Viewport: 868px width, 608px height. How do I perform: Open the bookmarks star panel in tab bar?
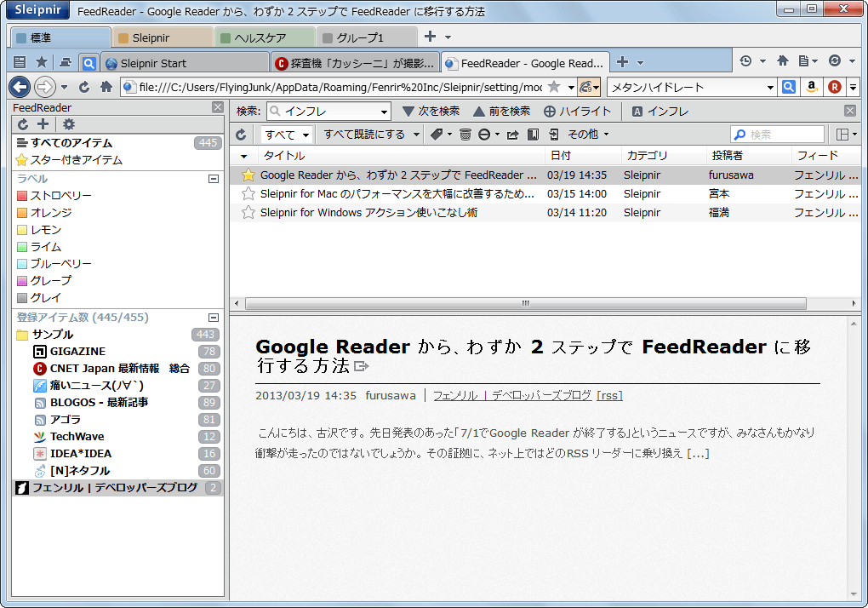click(42, 62)
